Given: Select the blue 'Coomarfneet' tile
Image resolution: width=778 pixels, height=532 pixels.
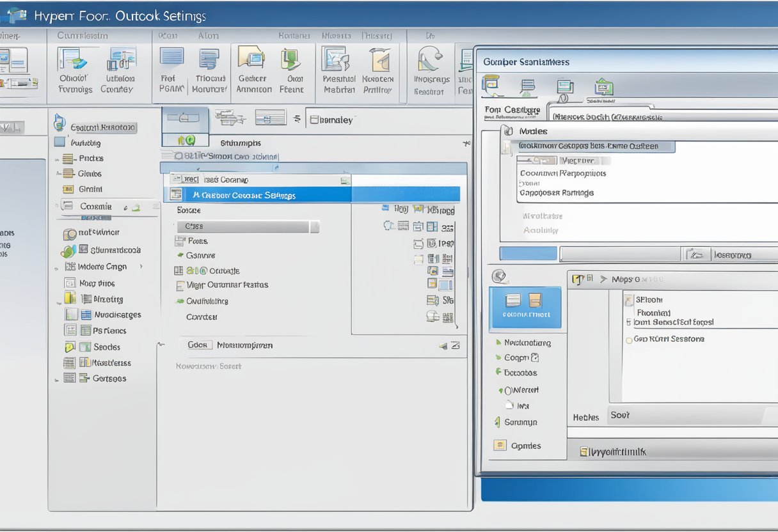Looking at the screenshot, I should [x=525, y=308].
